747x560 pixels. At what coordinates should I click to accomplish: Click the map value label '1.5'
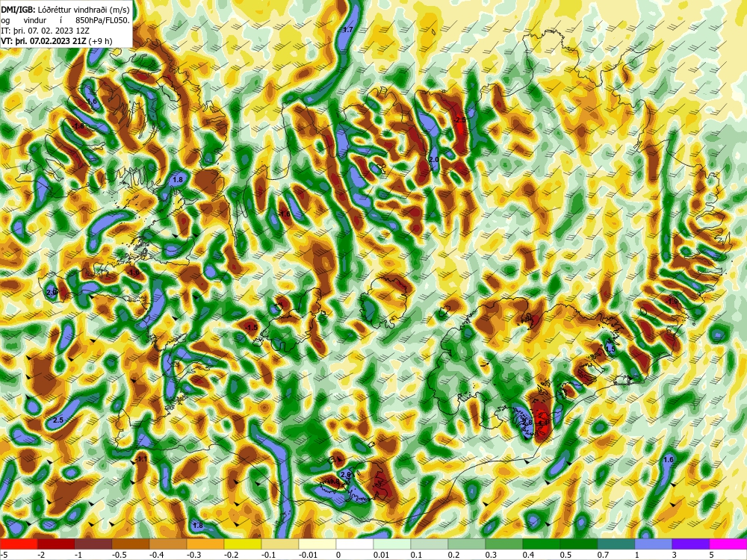611,349
